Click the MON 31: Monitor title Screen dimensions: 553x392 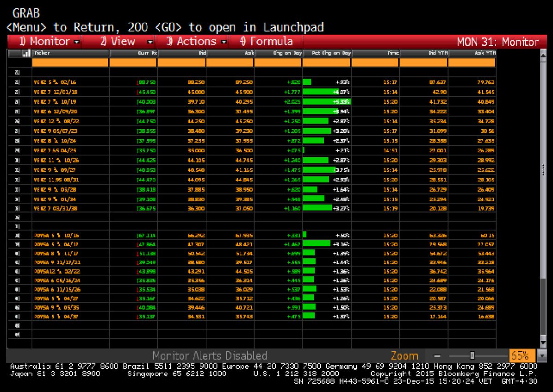pyautogui.click(x=498, y=42)
